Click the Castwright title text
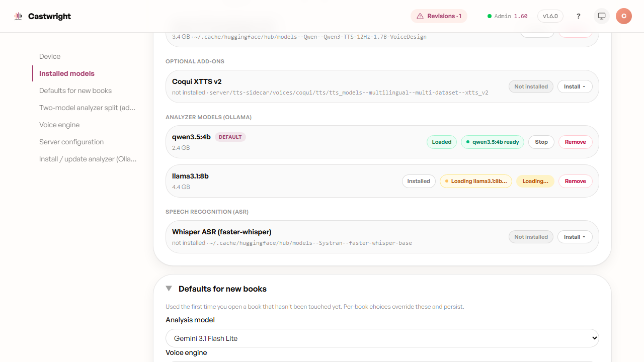This screenshot has width=644, height=362. [49, 16]
